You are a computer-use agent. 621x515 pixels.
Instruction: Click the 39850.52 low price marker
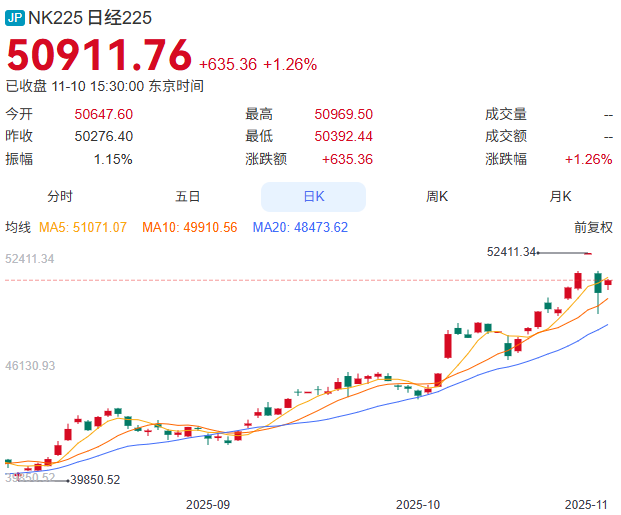94,480
